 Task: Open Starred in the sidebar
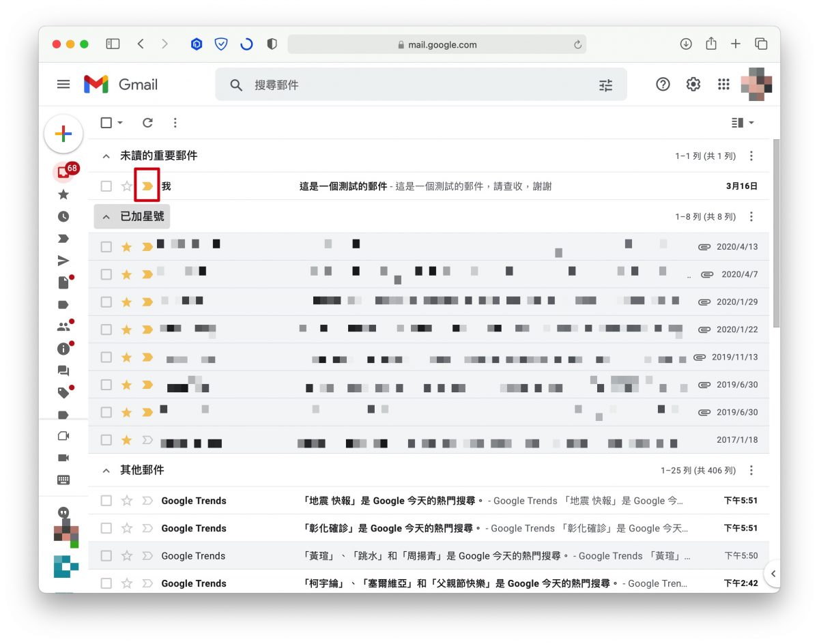pos(63,194)
